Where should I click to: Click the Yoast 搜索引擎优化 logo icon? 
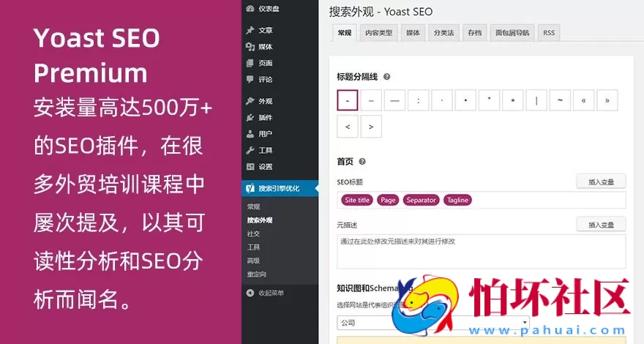point(250,188)
